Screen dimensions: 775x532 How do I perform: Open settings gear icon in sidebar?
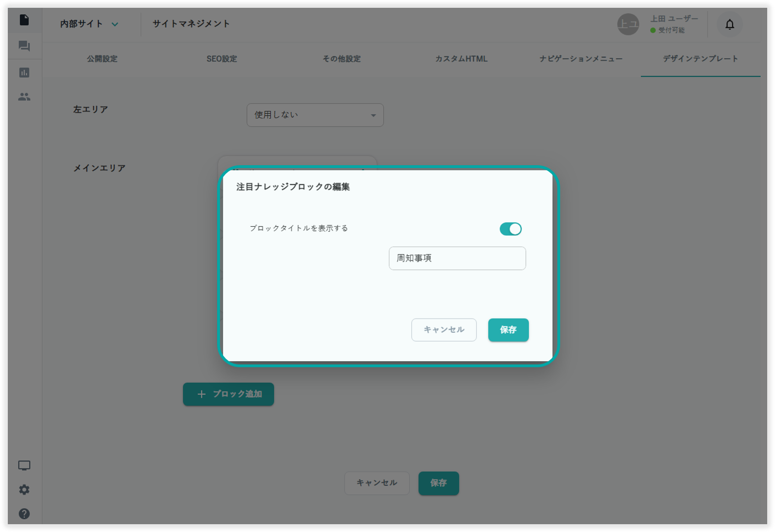24,490
